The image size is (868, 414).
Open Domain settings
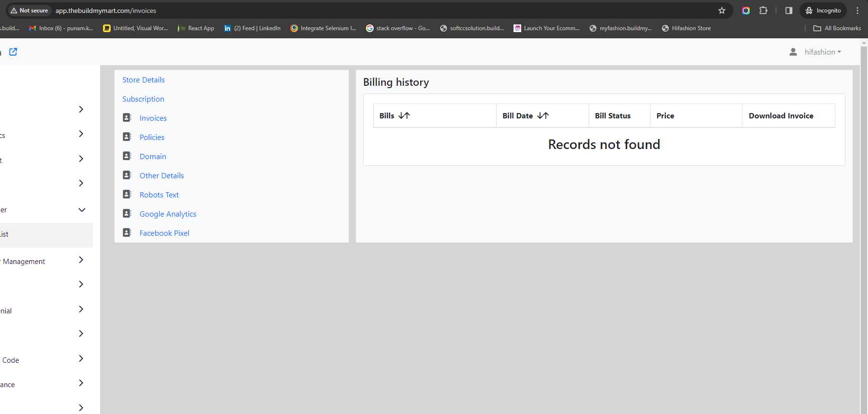pos(153,156)
